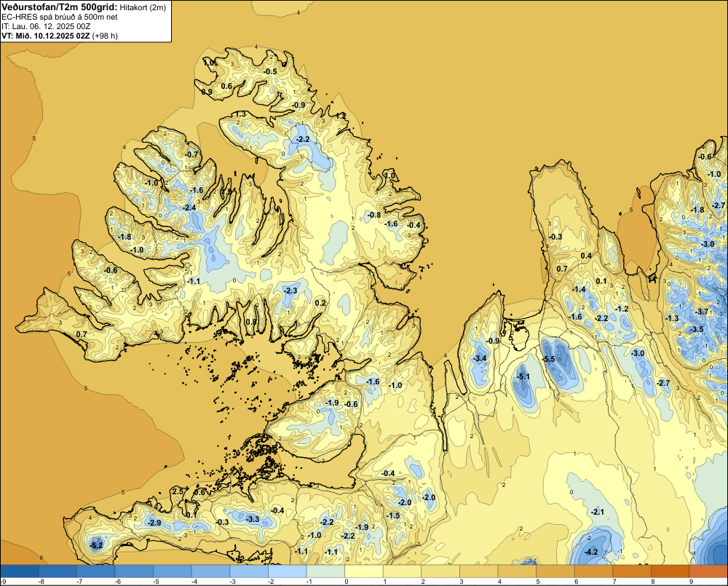The height and width of the screenshot is (586, 728).
Task: Click the '9' tick label on the legend
Action: coord(692,582)
